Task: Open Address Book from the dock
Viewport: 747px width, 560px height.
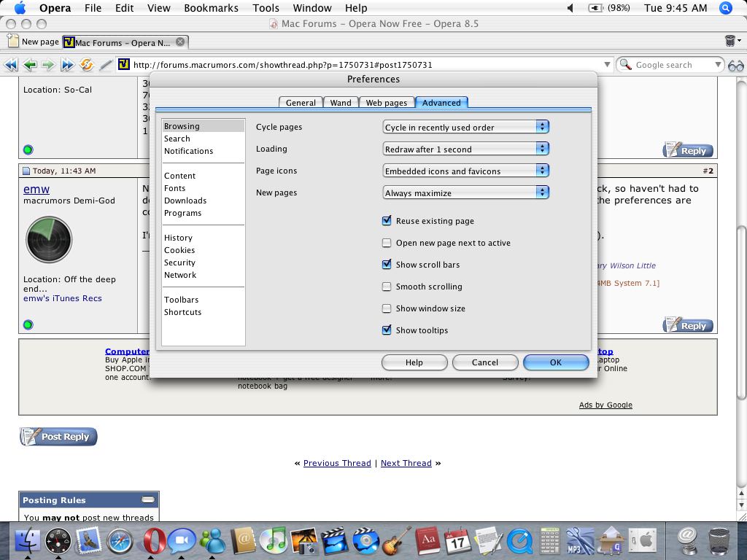Action: 244,542
